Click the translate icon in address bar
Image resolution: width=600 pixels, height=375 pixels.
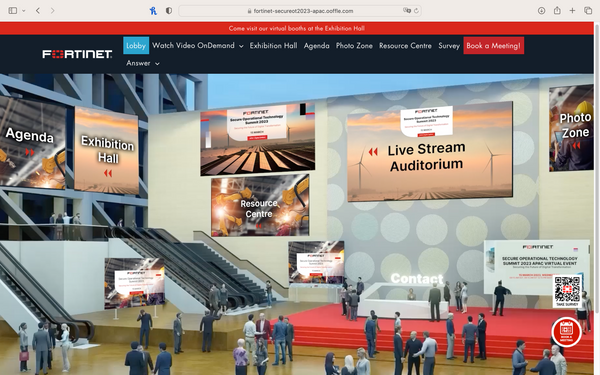pos(407,11)
